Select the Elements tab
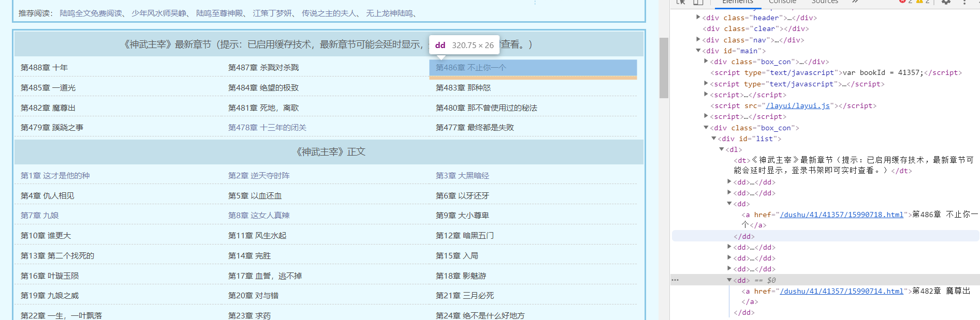The width and height of the screenshot is (980, 320). [x=738, y=2]
